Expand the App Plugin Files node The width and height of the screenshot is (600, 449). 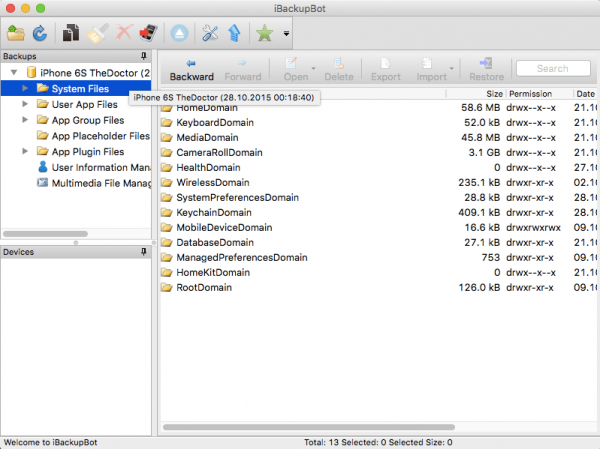click(25, 151)
